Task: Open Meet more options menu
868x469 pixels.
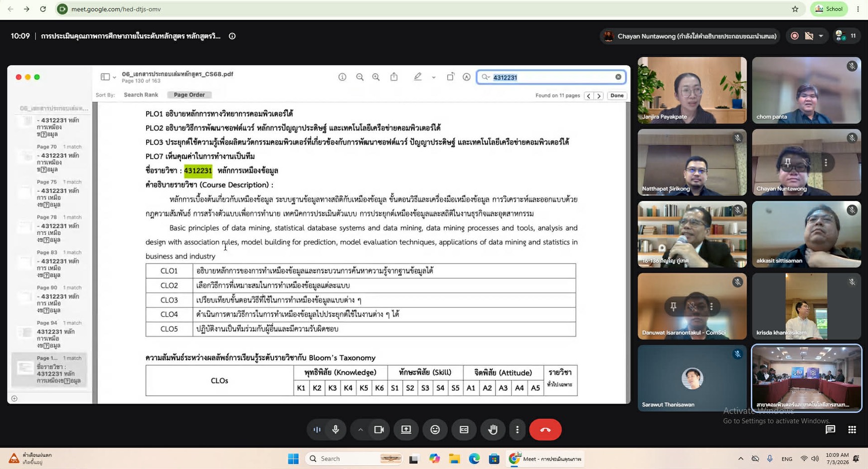Action: (x=518, y=430)
